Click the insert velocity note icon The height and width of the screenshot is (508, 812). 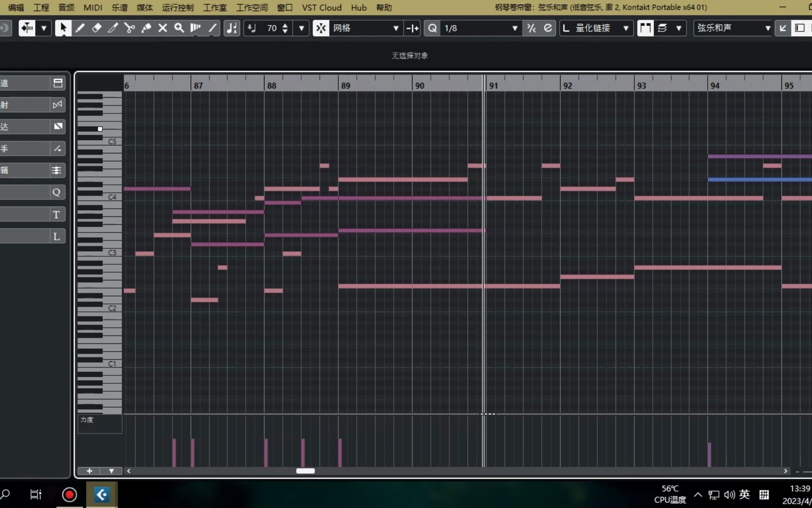pos(252,28)
